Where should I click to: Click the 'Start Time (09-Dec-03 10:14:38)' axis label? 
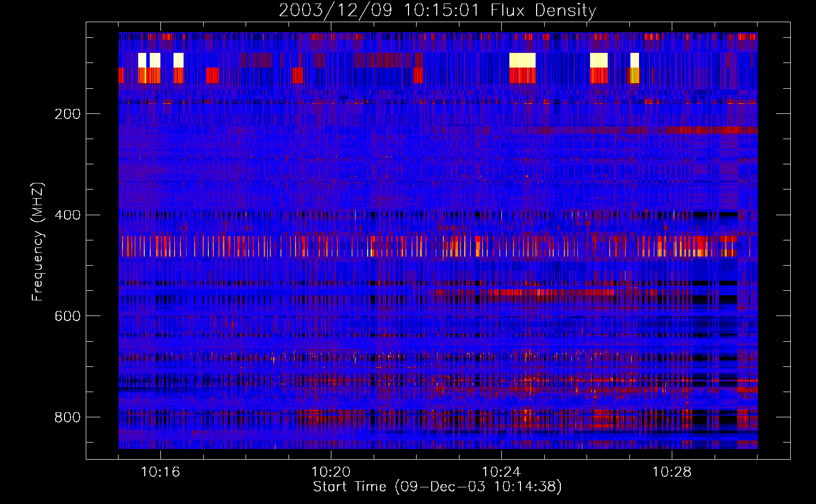tap(437, 487)
